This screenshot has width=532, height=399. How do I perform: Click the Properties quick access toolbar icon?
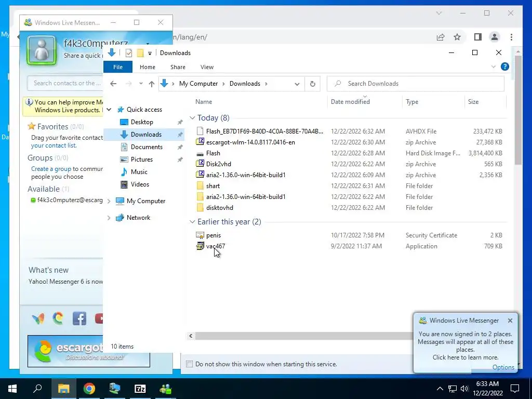129,53
